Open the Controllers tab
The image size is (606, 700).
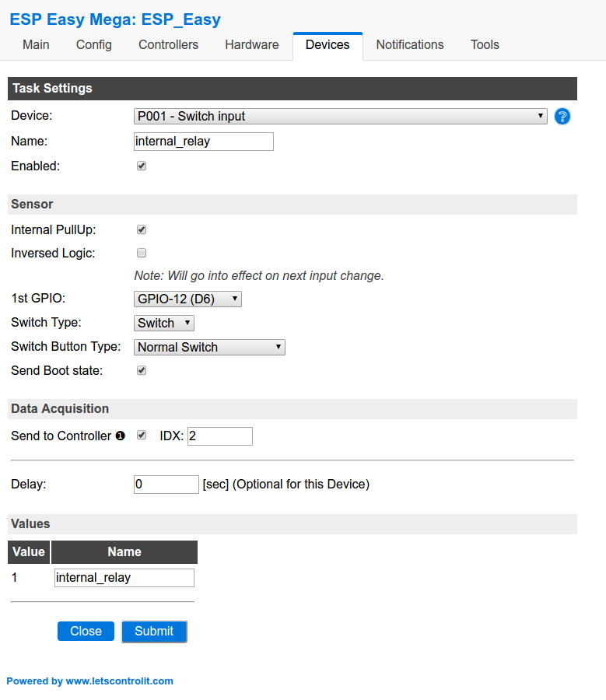tap(168, 44)
